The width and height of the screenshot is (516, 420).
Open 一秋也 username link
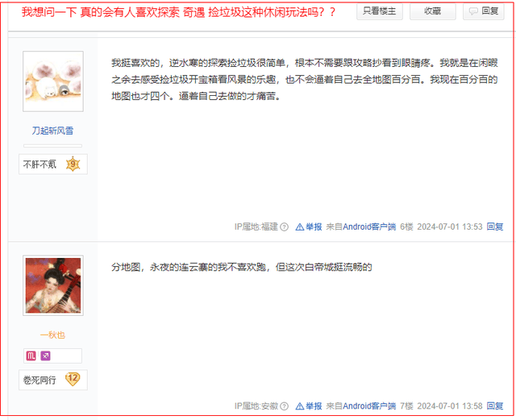click(52, 335)
